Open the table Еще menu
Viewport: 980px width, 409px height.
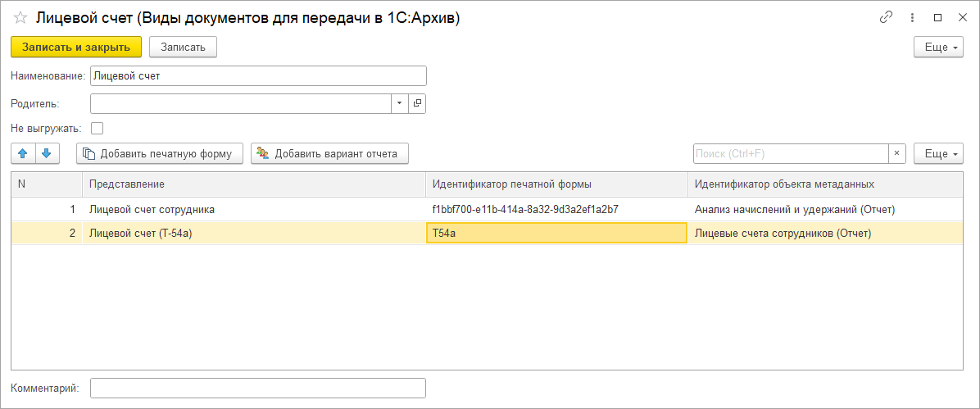pyautogui.click(x=938, y=153)
